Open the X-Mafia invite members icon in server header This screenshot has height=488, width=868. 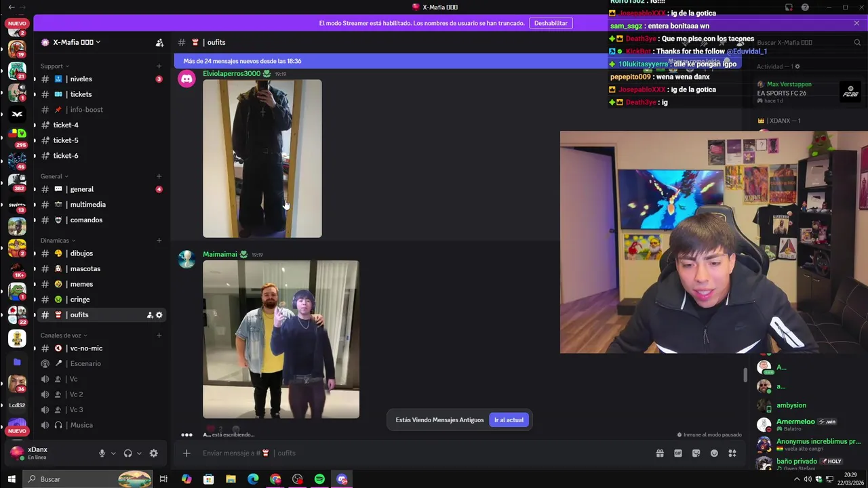(159, 43)
